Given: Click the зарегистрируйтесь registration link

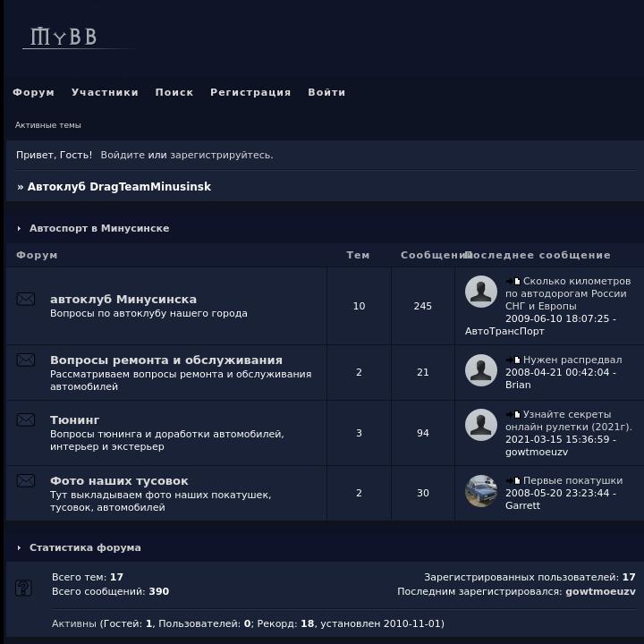Looking at the screenshot, I should tap(222, 155).
